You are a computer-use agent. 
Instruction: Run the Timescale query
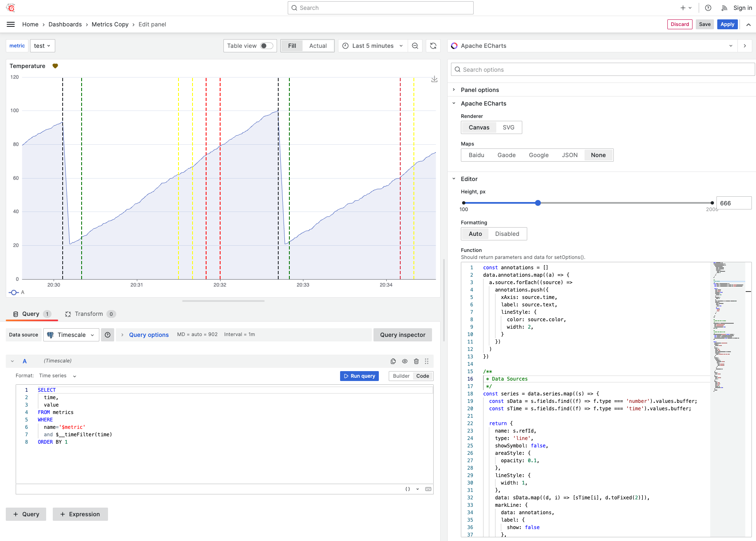(359, 376)
